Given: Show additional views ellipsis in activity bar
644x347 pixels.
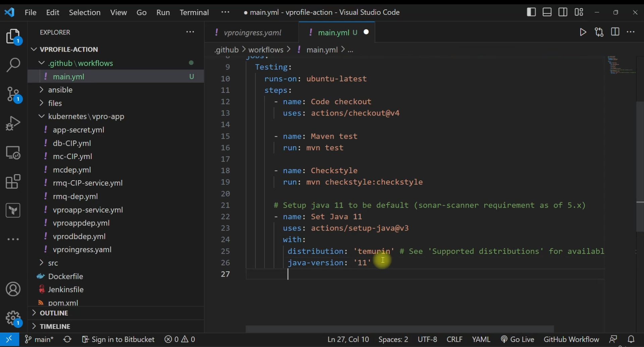Looking at the screenshot, I should 13,240.
